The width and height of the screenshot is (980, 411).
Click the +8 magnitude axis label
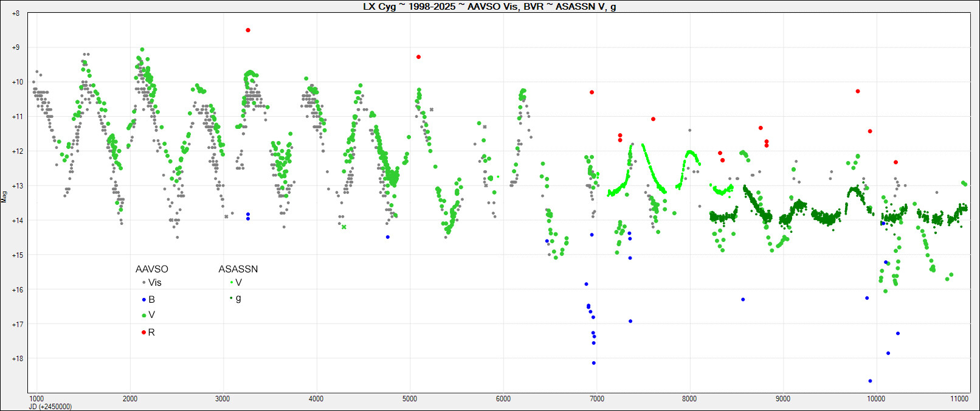tap(15, 13)
